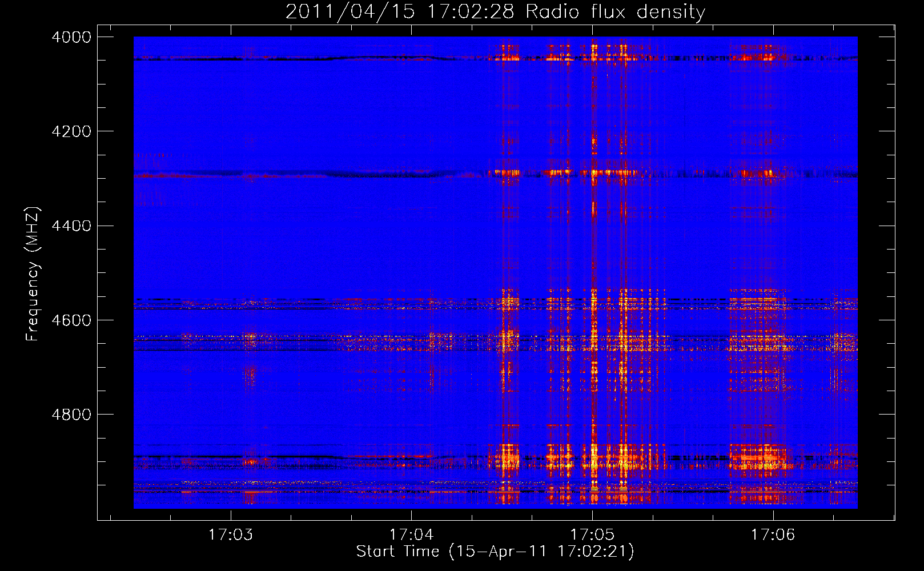Click the 'Frequency (MHZ)' axis title
Image resolution: width=924 pixels, height=571 pixels.
click(x=33, y=274)
